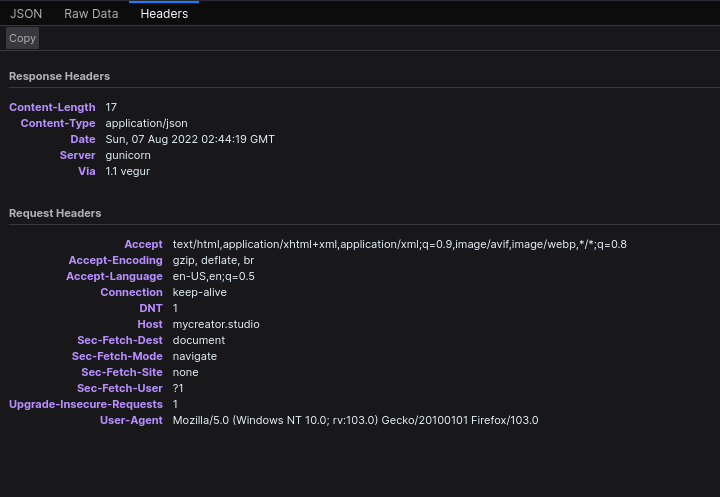720x497 pixels.
Task: Click the document value
Action: click(199, 340)
